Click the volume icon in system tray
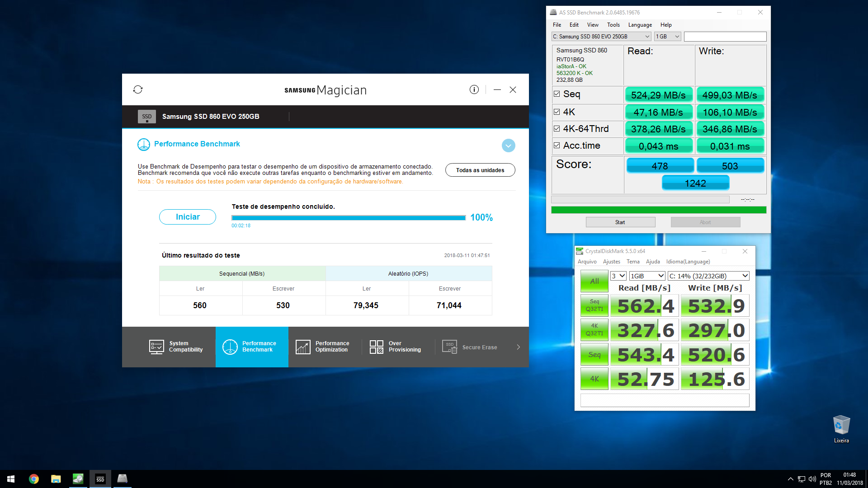The height and width of the screenshot is (488, 868). [812, 479]
